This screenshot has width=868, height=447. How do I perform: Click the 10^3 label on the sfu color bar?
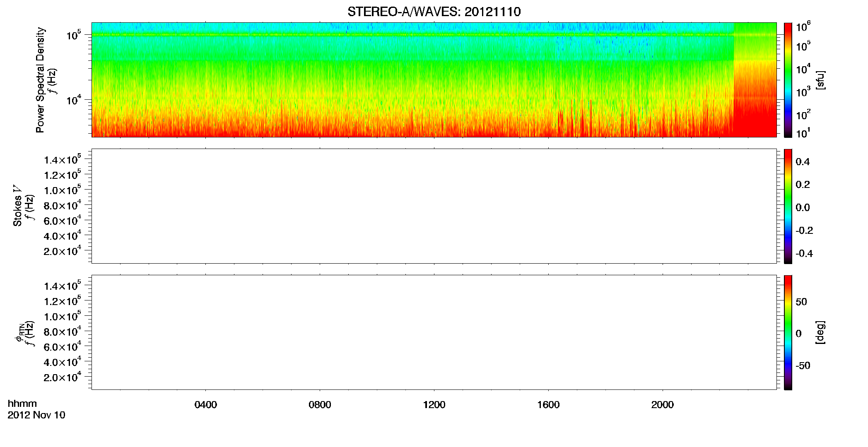point(803,92)
